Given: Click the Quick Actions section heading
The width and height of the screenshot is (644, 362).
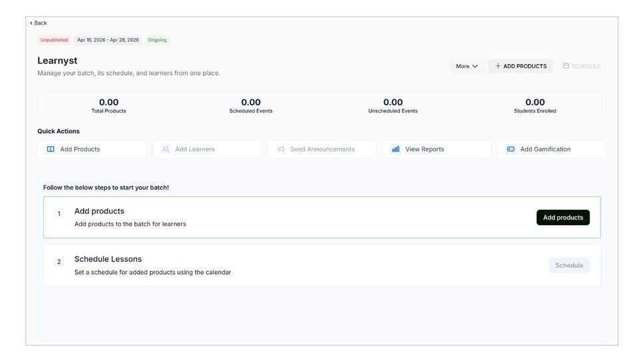Looking at the screenshot, I should [x=58, y=131].
